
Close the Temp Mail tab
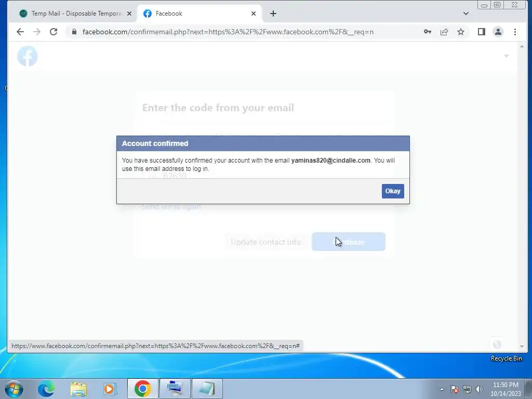tap(129, 14)
